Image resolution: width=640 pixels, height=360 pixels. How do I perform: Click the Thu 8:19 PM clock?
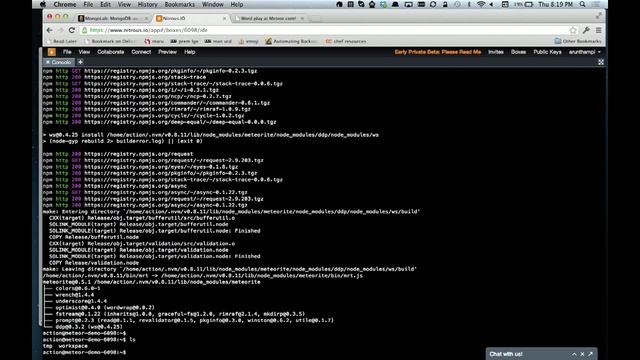point(555,4)
